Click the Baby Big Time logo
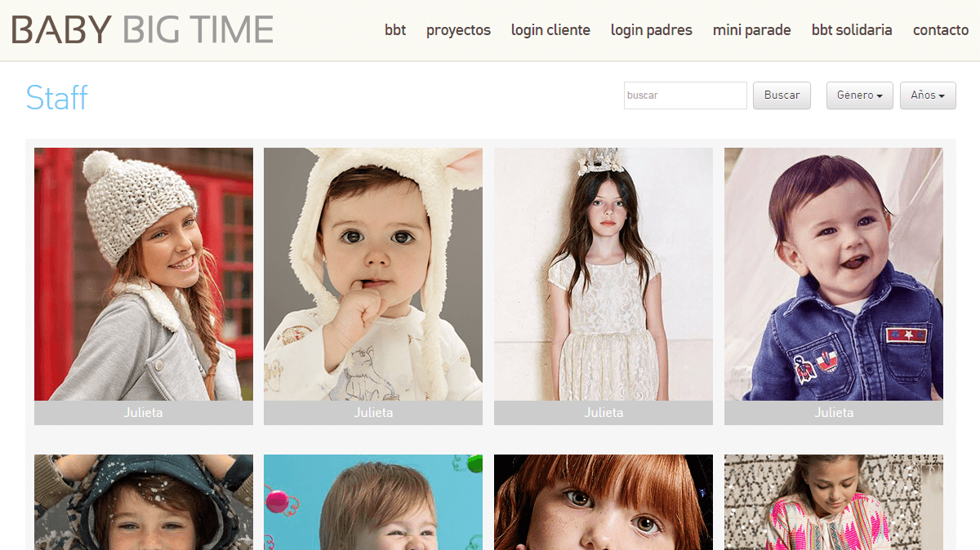Image resolution: width=980 pixels, height=550 pixels. [142, 29]
